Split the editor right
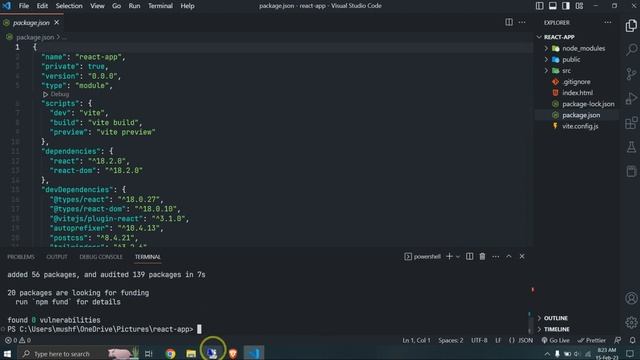This screenshot has height=360, width=640. (x=509, y=22)
